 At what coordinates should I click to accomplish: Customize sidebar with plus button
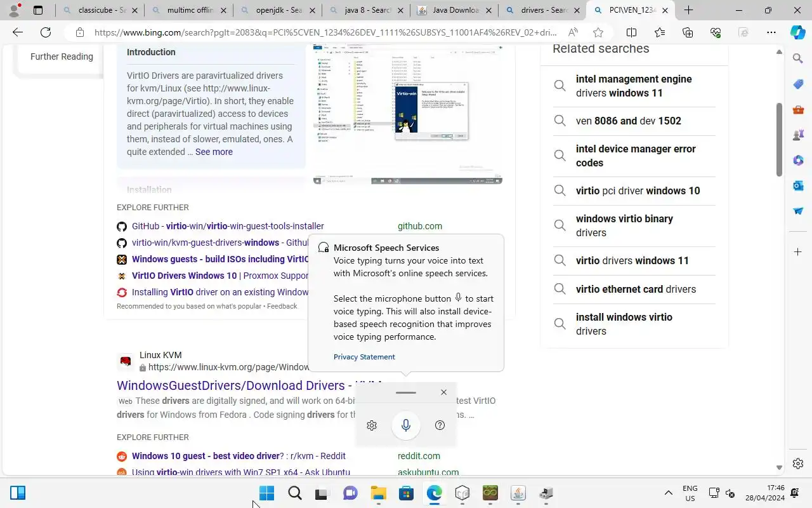point(798,252)
